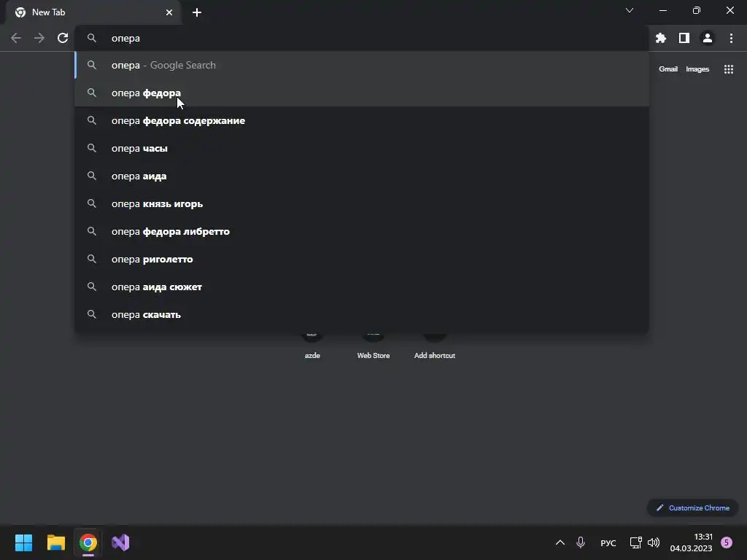Image resolution: width=747 pixels, height=560 pixels.
Task: Open the tab search chevron
Action: (630, 10)
